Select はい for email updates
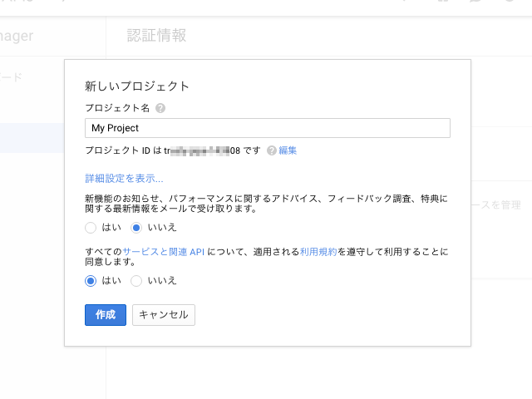 91,228
